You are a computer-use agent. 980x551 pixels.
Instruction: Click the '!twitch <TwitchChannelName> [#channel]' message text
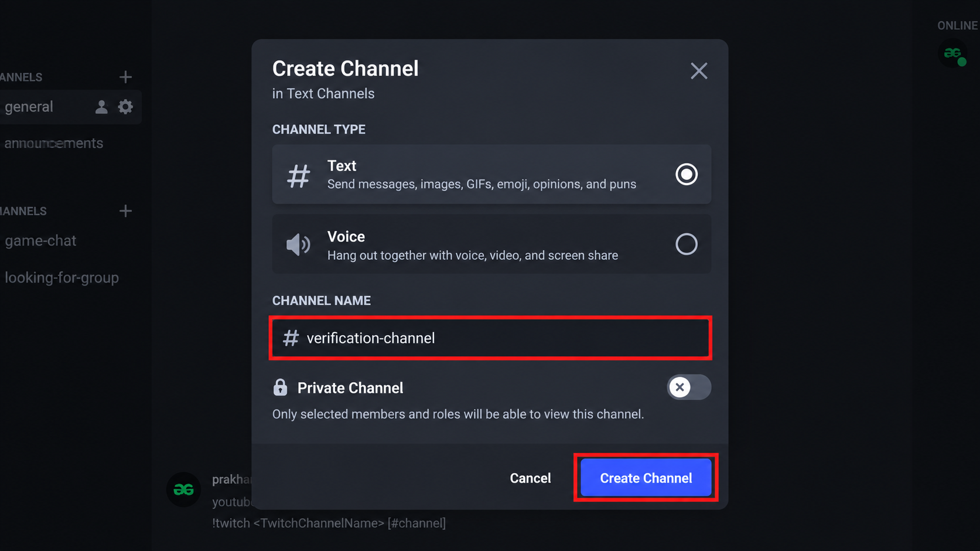[x=329, y=523]
